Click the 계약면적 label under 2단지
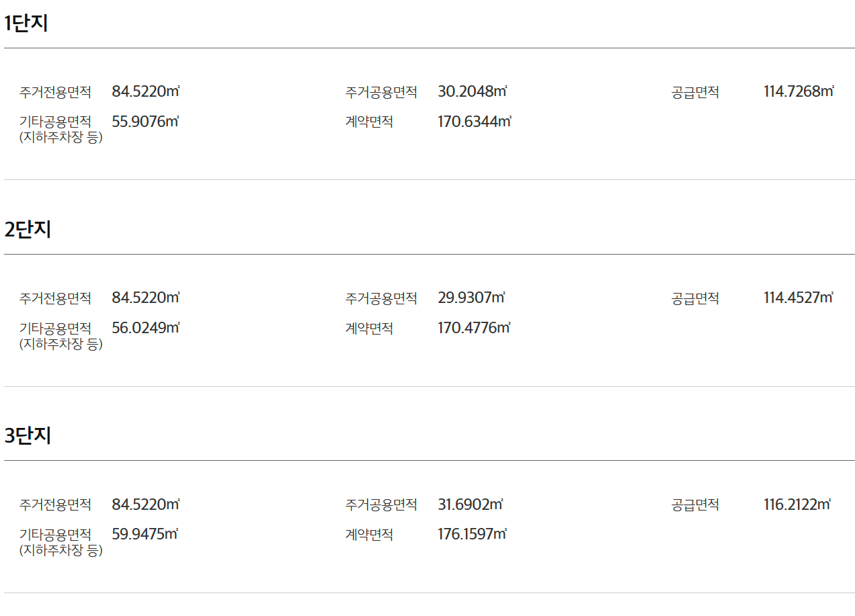 (x=369, y=328)
